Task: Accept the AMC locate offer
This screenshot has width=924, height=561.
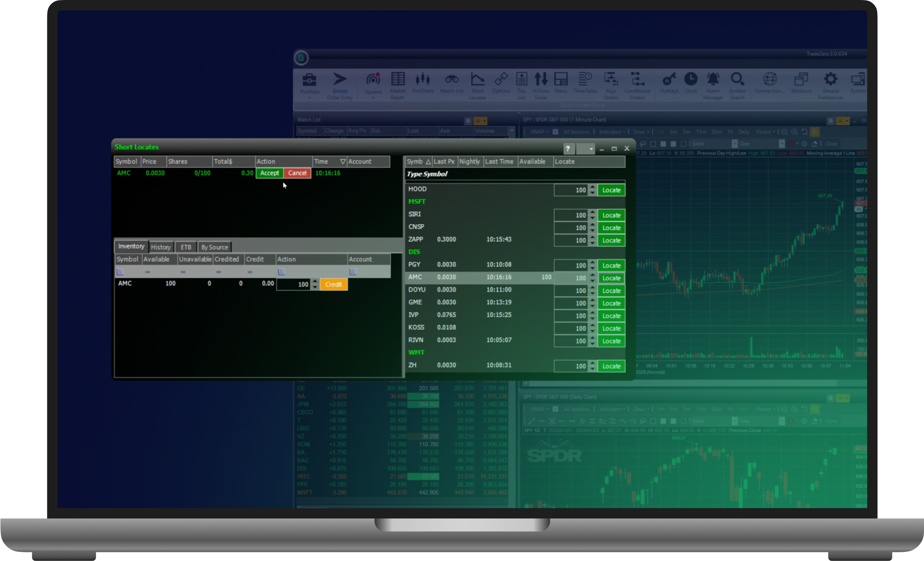Action: coord(269,173)
